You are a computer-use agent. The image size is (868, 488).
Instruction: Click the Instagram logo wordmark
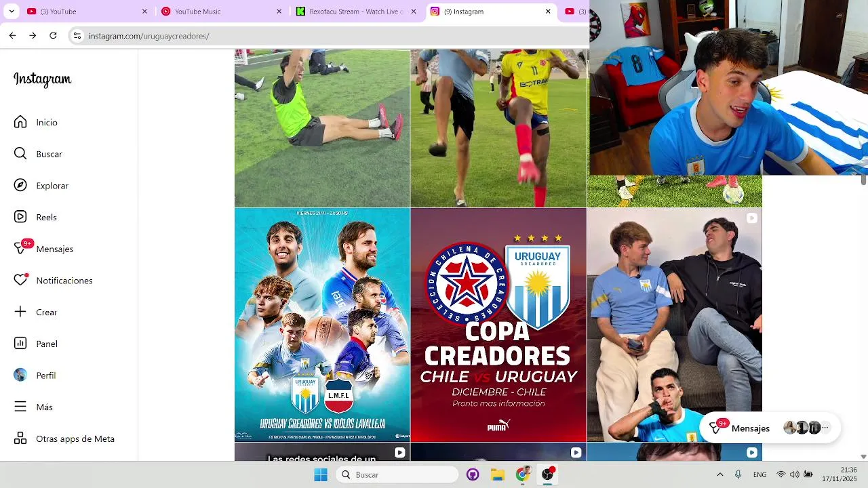click(42, 79)
